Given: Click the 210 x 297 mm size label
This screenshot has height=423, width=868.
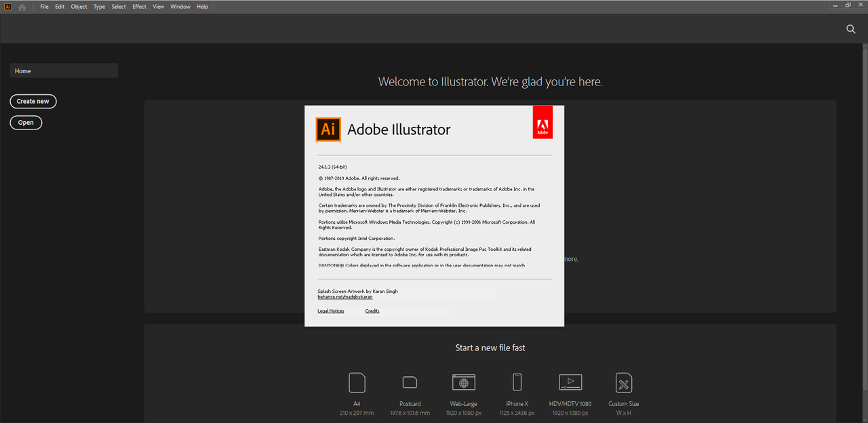Looking at the screenshot, I should (x=357, y=413).
